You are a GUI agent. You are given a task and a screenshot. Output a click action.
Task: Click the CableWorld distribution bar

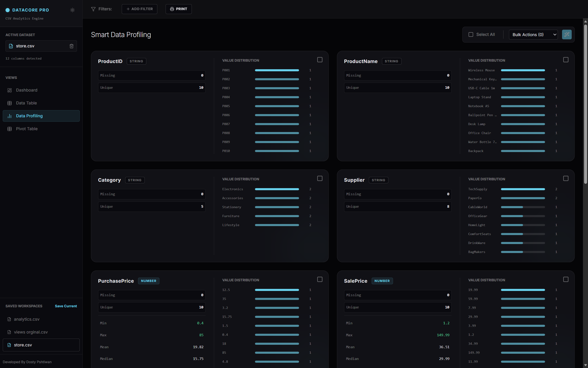523,207
